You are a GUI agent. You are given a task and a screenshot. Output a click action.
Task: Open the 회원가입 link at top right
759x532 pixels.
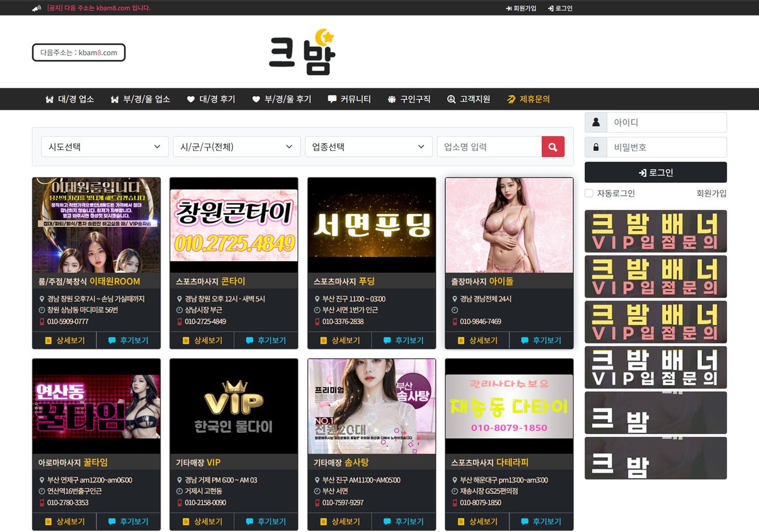click(x=521, y=8)
